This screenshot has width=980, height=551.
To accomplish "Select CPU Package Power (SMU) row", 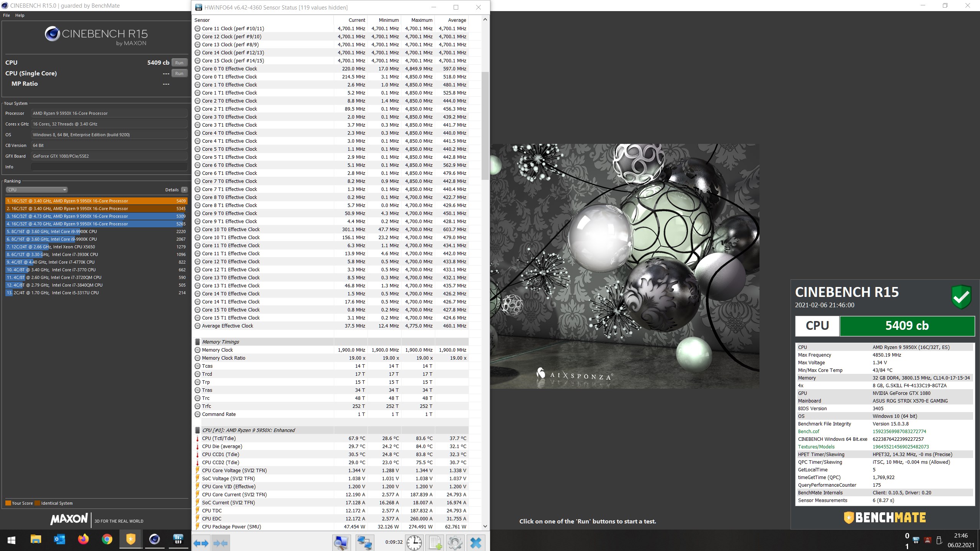I will [331, 527].
